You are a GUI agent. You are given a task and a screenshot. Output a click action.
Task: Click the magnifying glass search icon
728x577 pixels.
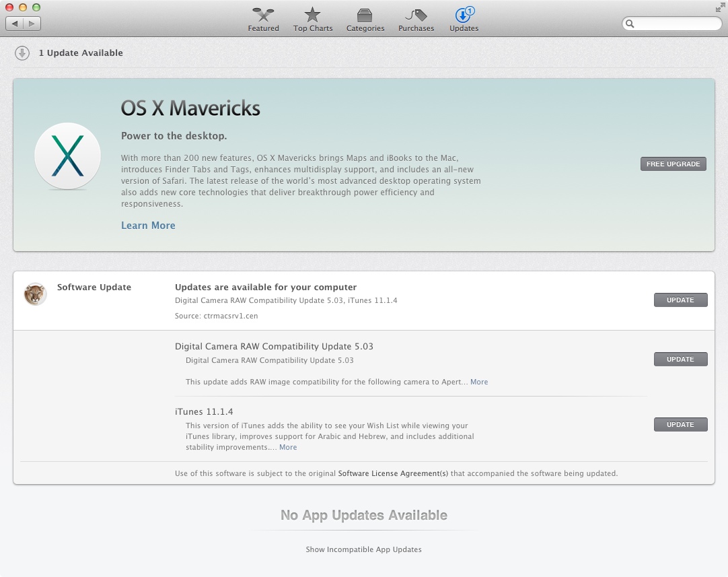pos(630,24)
